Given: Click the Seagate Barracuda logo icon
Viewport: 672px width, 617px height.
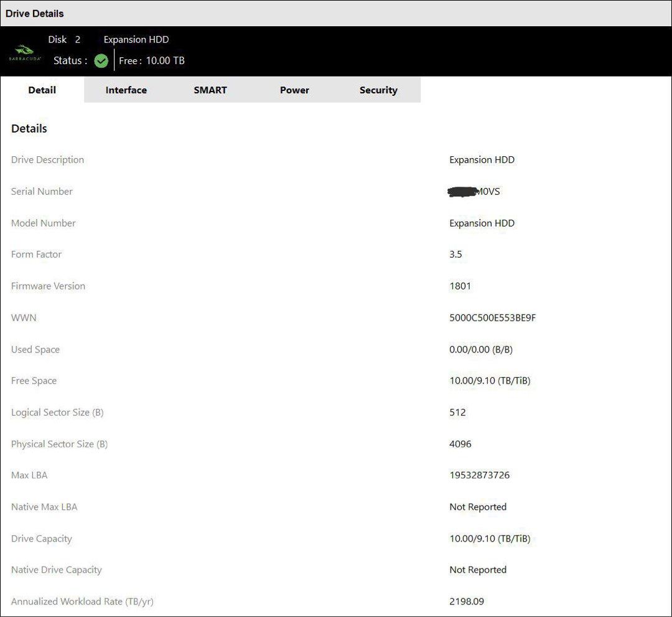Looking at the screenshot, I should point(25,53).
